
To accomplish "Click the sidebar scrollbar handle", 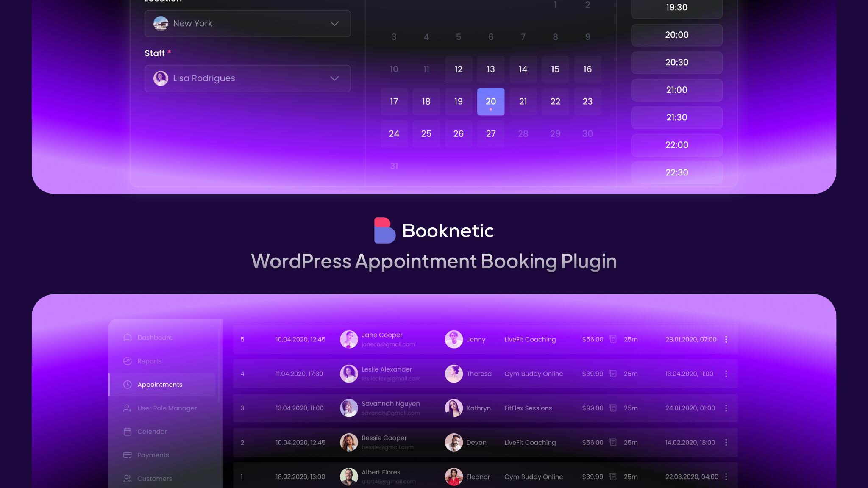I will [219, 366].
